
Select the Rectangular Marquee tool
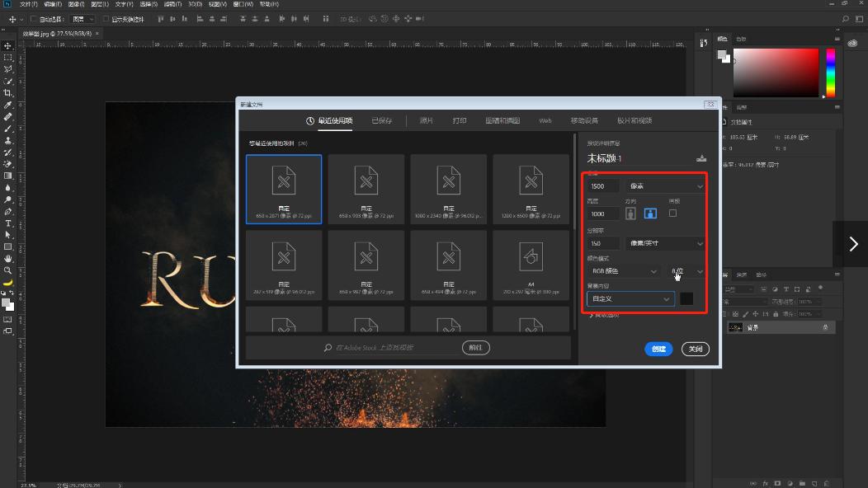click(x=8, y=57)
